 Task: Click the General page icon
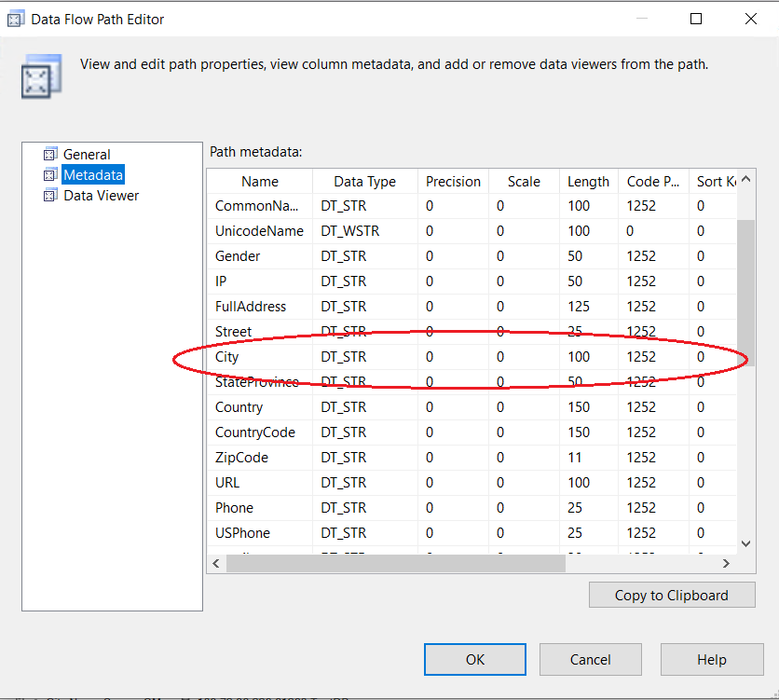(x=50, y=155)
